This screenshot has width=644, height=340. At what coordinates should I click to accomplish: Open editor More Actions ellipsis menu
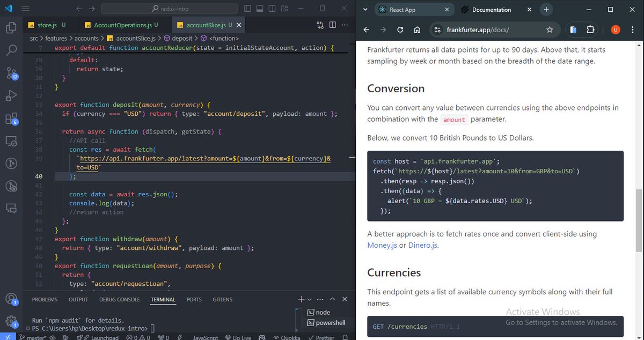[345, 25]
